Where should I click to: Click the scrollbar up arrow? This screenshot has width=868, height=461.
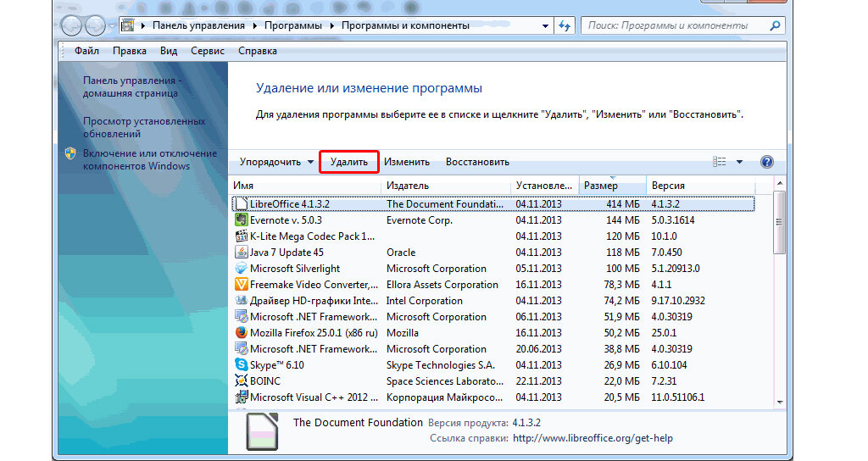(780, 183)
